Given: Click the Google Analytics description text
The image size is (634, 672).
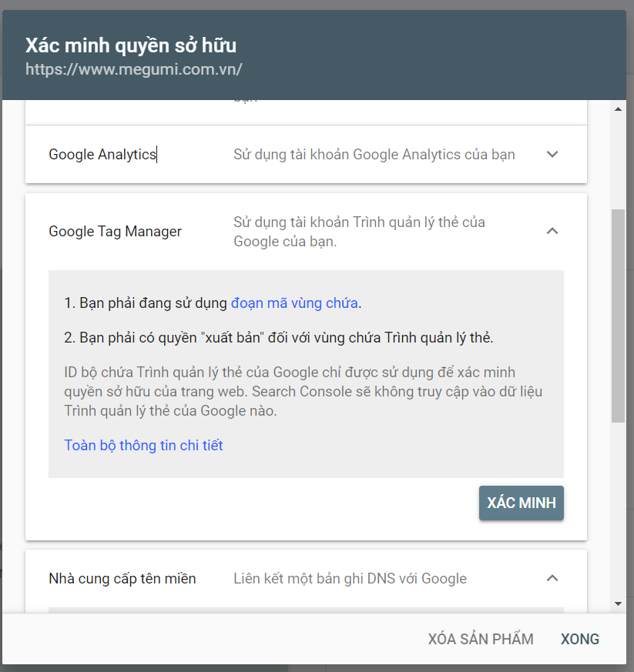Looking at the screenshot, I should (374, 154).
